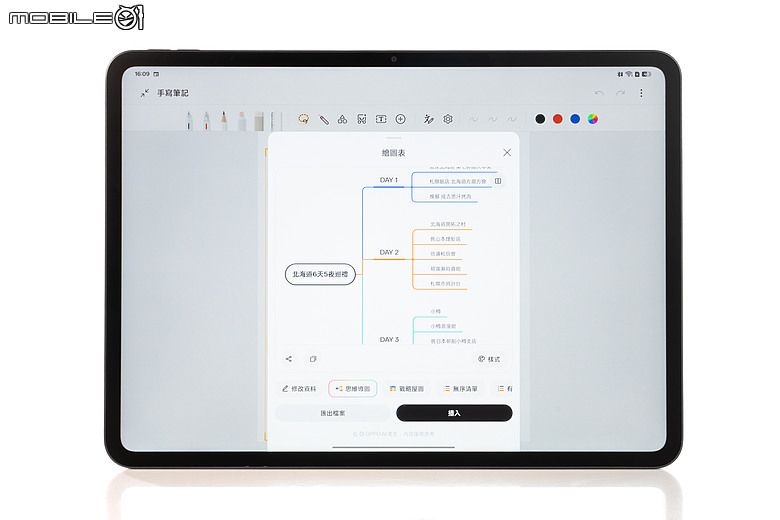
Task: Open the 樣式 style options
Action: click(489, 359)
